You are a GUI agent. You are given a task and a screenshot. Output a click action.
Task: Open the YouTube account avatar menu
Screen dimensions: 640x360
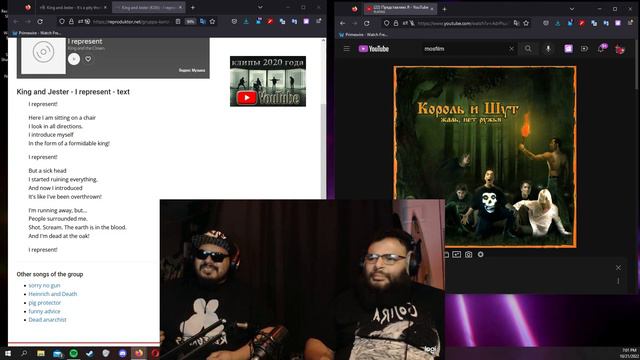pyautogui.click(x=620, y=49)
